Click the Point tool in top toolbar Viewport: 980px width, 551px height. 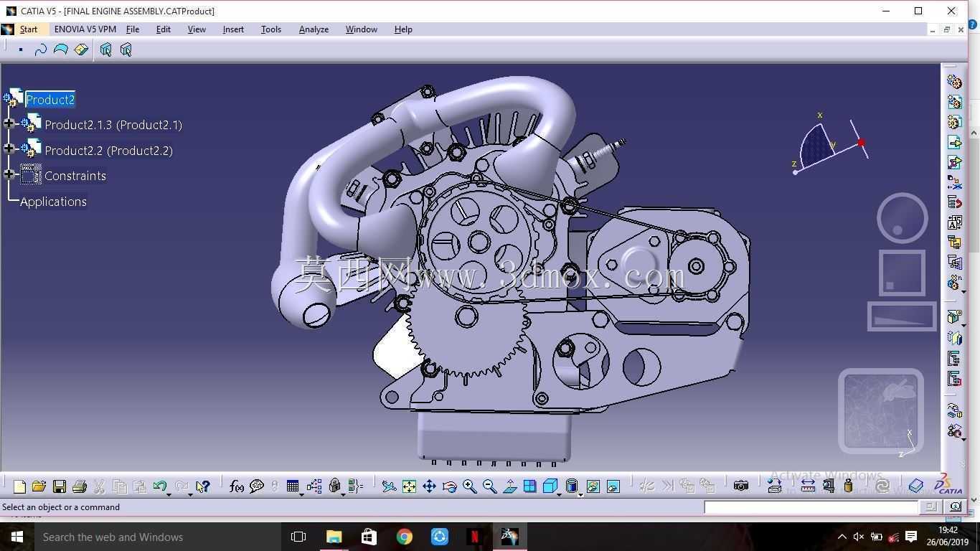[x=21, y=50]
